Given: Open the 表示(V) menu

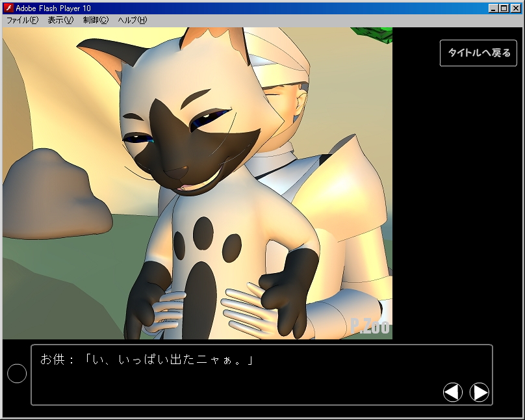Looking at the screenshot, I should click(60, 20).
